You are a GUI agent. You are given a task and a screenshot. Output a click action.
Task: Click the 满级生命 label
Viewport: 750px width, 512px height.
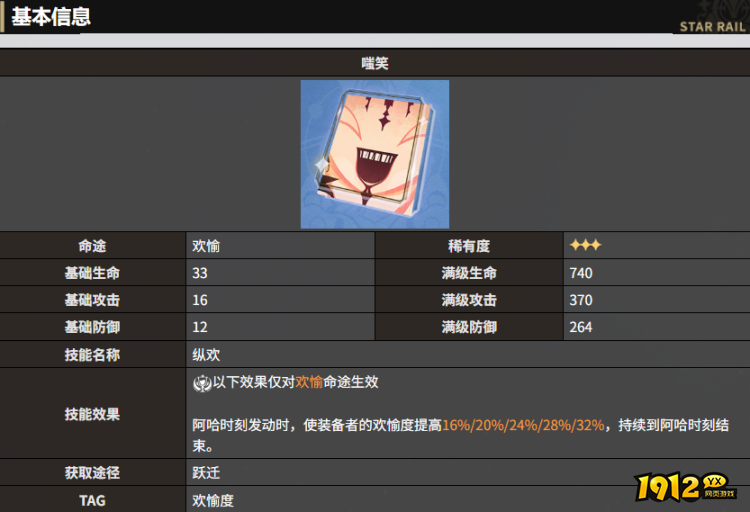click(469, 273)
